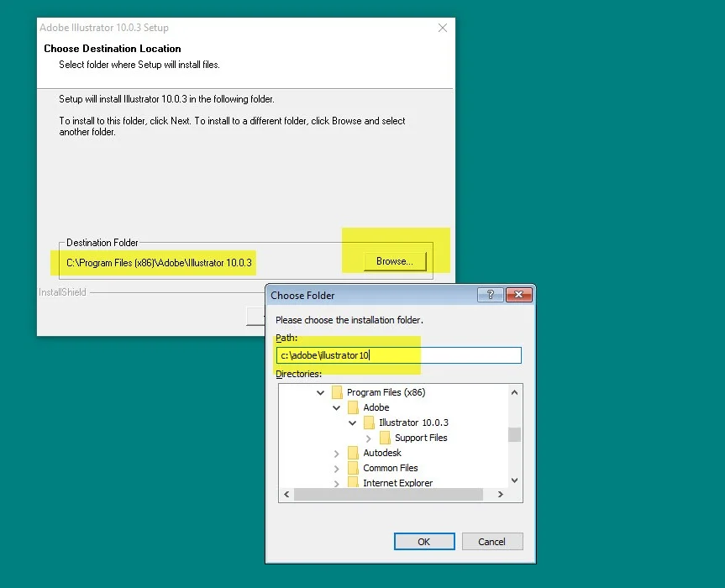The height and width of the screenshot is (588, 725).
Task: Click the Choose Folder title bar text
Action: pos(302,296)
